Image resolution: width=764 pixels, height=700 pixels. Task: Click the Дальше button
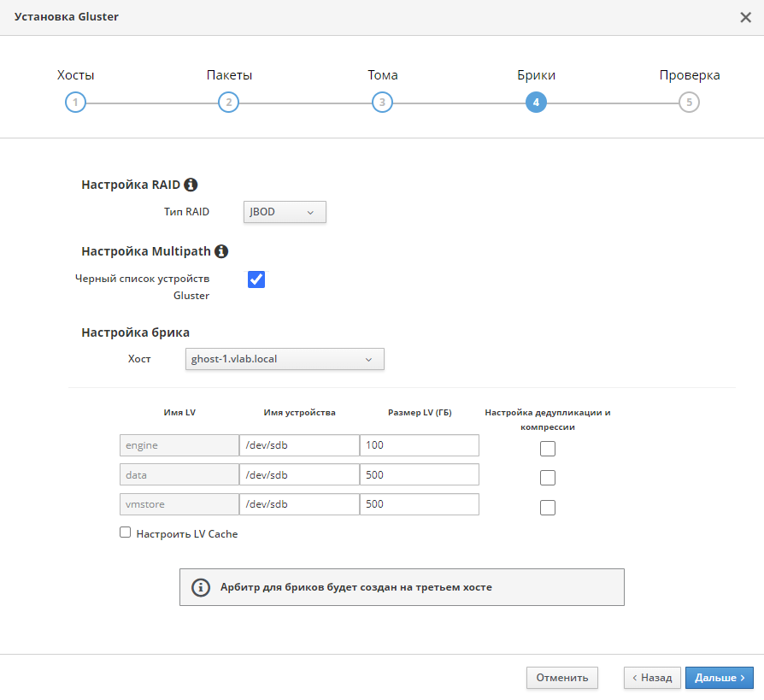click(720, 678)
